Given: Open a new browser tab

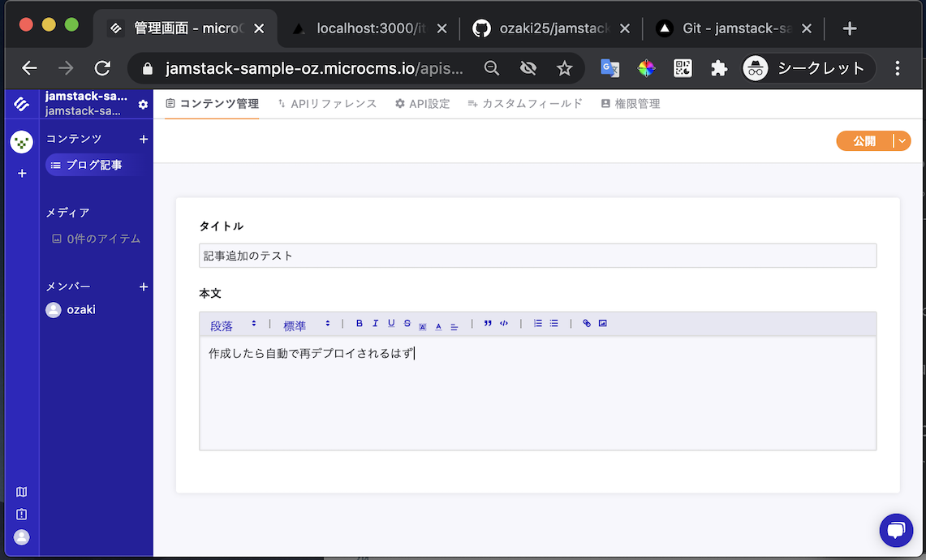Looking at the screenshot, I should [849, 28].
